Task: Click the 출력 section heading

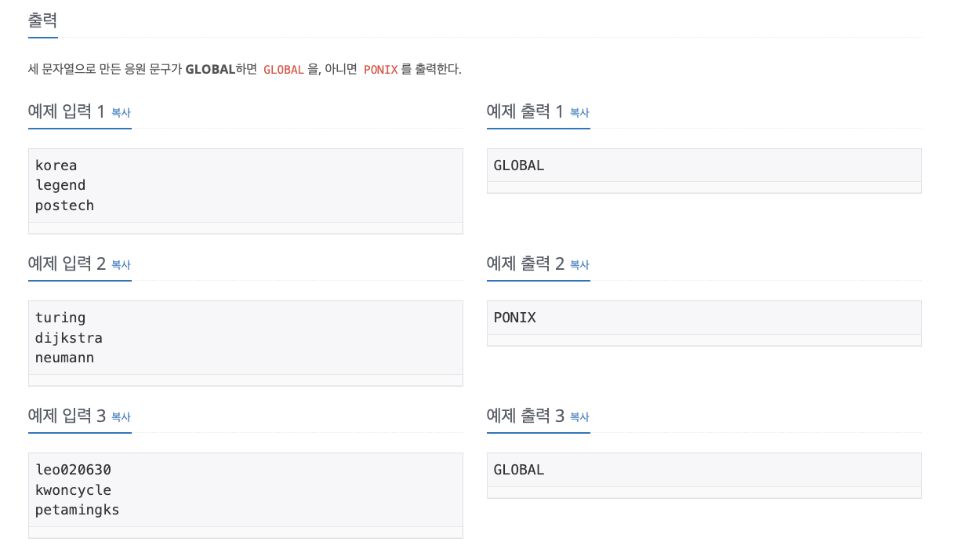Action: tap(43, 21)
